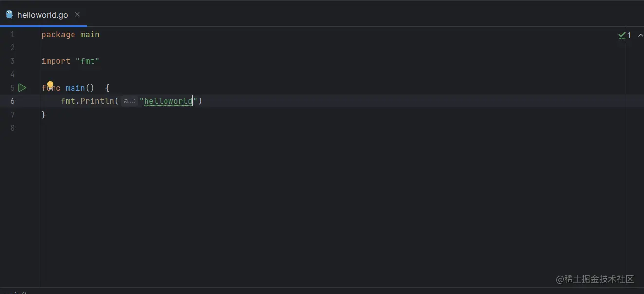Click the "helloworld" string literal
The height and width of the screenshot is (294, 644).
(x=168, y=101)
